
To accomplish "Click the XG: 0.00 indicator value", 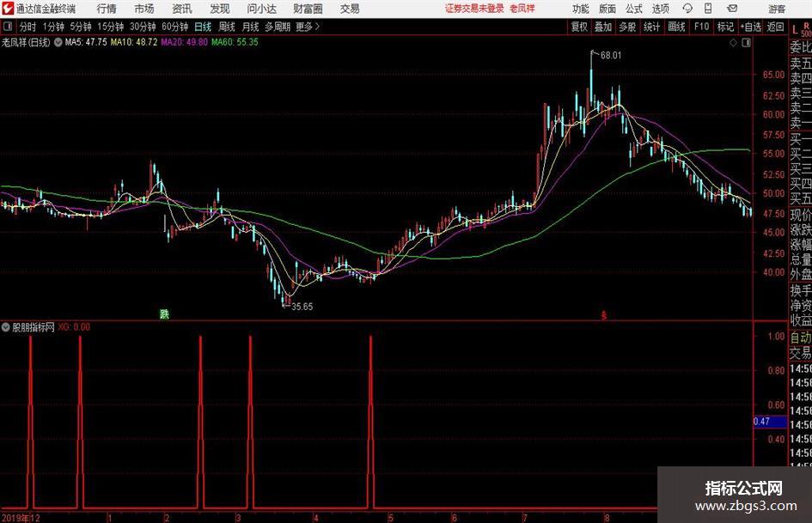I will point(74,327).
